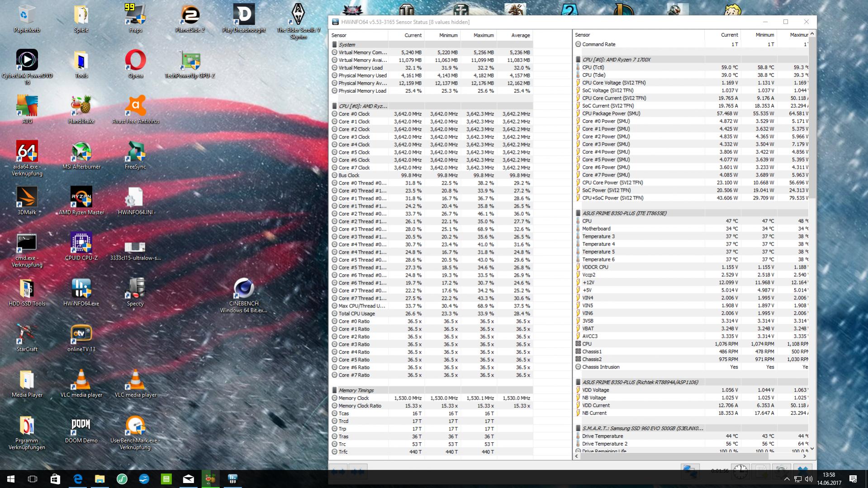
Task: Select the HWiNFO64.INI file icon
Action: pyautogui.click(x=135, y=201)
